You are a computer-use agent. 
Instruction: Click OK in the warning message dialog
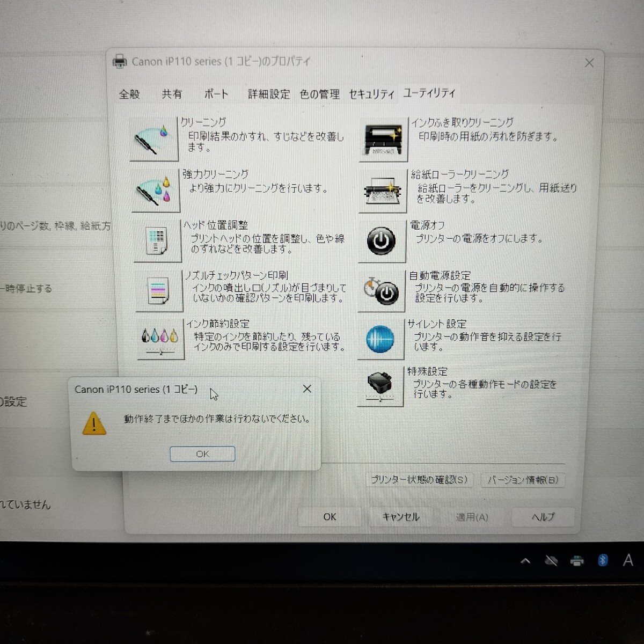click(x=202, y=454)
